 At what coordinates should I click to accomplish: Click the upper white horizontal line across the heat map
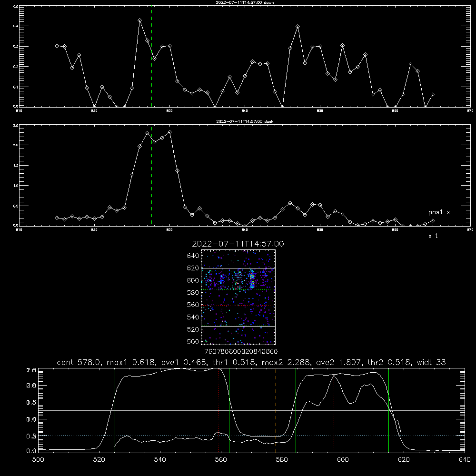pos(238,268)
